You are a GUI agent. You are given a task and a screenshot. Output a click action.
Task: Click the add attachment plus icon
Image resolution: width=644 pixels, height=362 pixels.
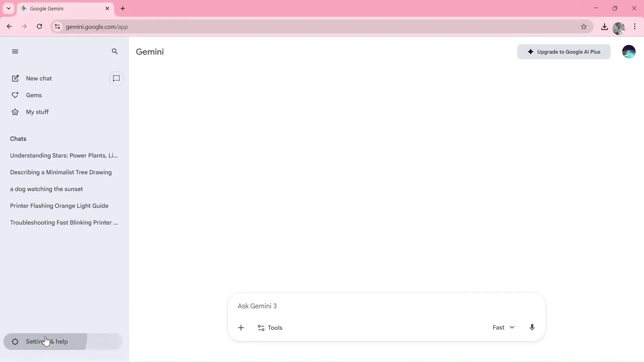(241, 327)
